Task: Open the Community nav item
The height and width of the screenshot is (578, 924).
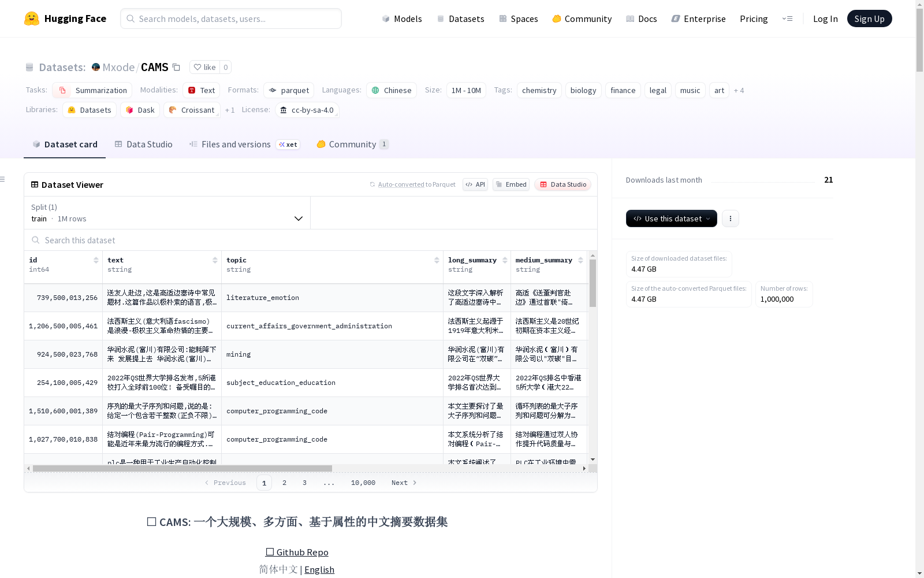Action: [x=582, y=18]
